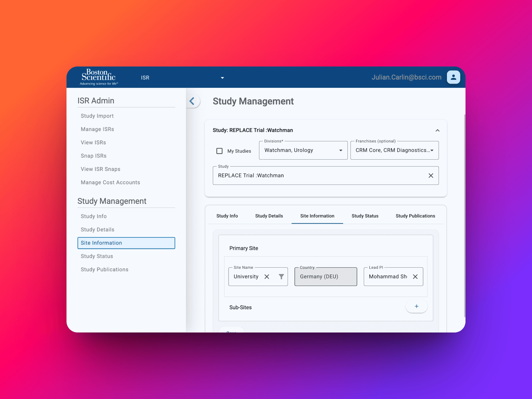This screenshot has height=399, width=532.
Task: Add a sub-site with plus button
Action: tap(416, 306)
